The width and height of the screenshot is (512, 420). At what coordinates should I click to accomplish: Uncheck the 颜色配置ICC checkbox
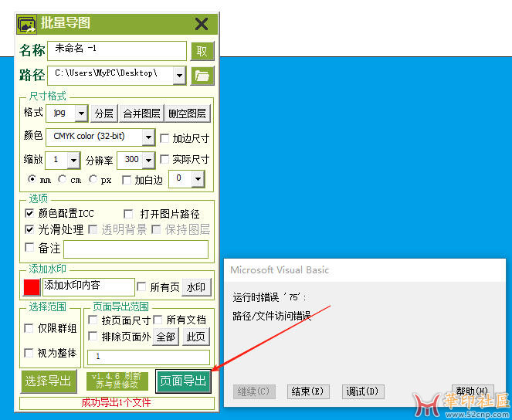point(30,213)
